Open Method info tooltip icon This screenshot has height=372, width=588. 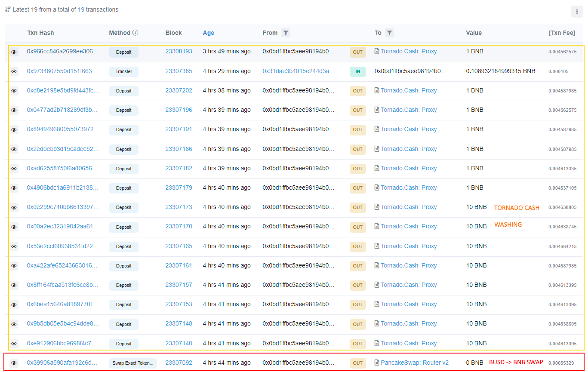(135, 33)
